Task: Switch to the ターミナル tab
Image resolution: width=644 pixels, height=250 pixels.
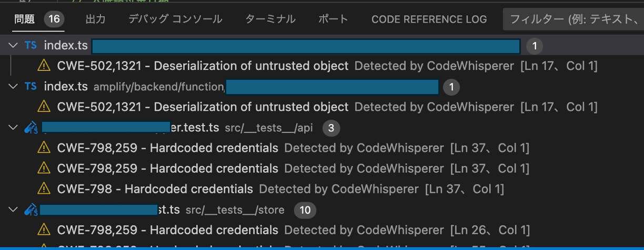Action: pos(270,19)
